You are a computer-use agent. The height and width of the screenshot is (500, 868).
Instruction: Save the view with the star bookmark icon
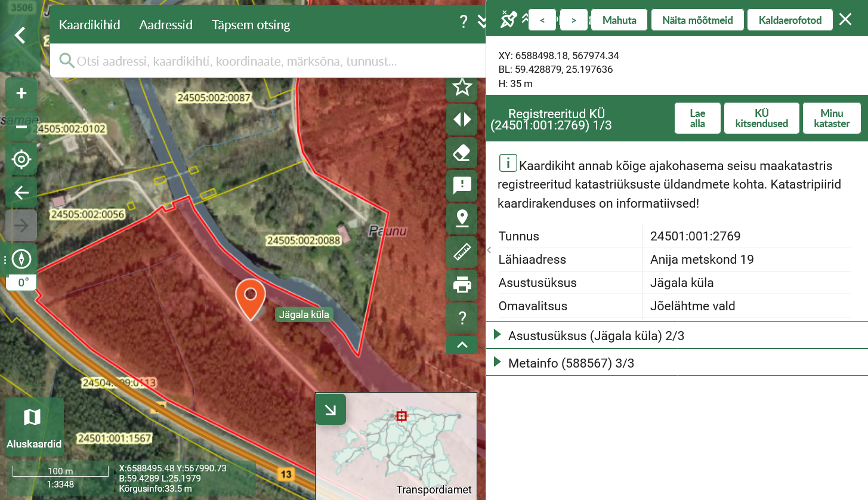(x=462, y=88)
